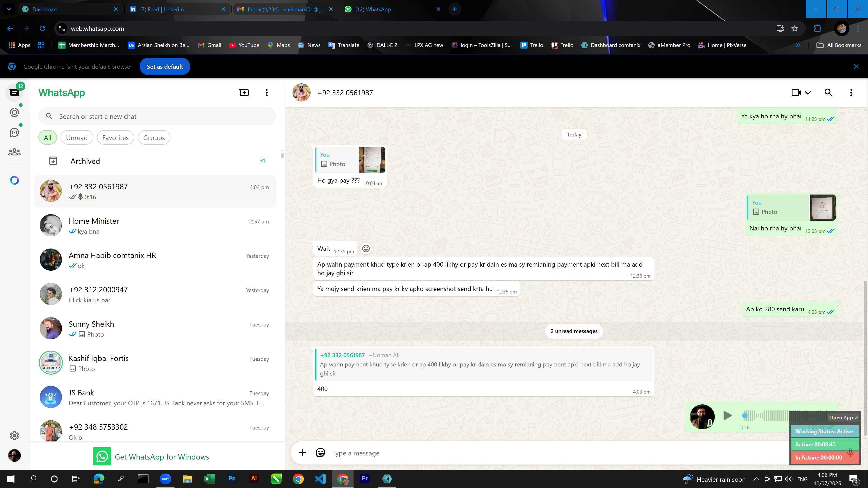868x488 pixels.
Task: Show hidden system tray icons
Action: tap(756, 479)
